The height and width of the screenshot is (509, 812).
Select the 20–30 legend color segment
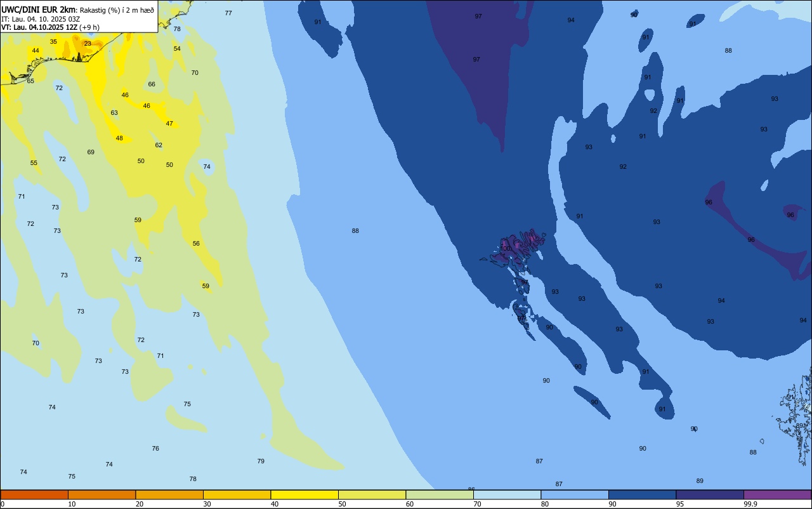[169, 494]
